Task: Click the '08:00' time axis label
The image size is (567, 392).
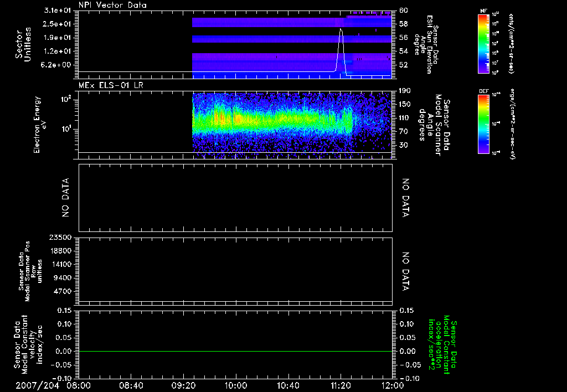Action: 79,386
